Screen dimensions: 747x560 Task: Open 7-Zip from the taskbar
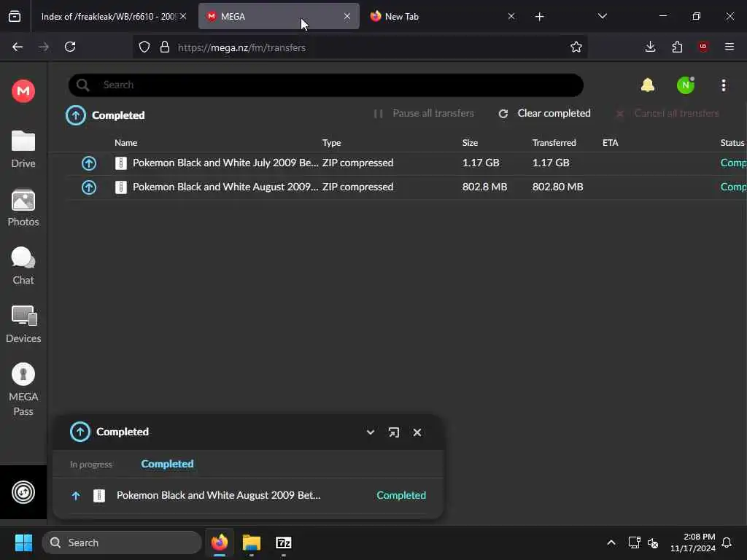(284, 542)
